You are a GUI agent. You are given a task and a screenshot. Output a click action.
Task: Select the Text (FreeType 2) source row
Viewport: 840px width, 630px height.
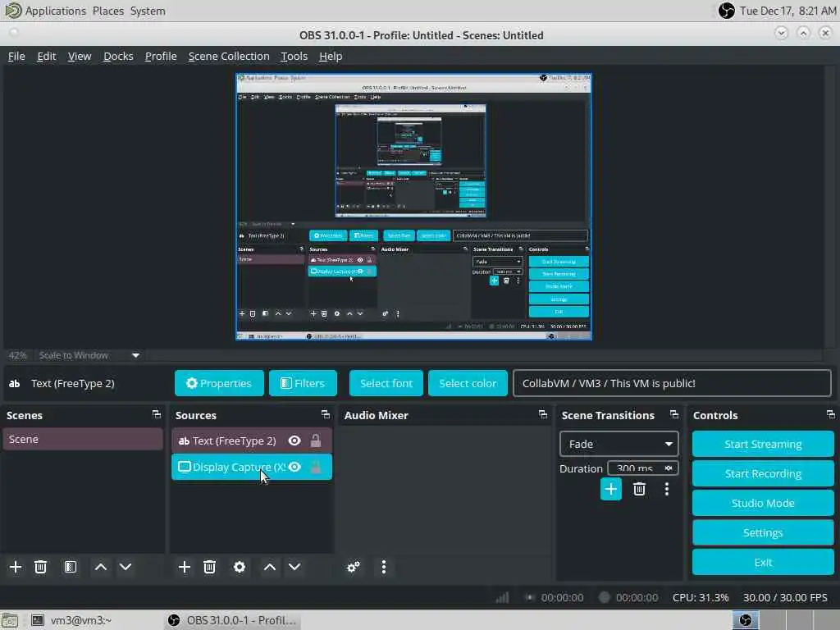click(x=252, y=441)
